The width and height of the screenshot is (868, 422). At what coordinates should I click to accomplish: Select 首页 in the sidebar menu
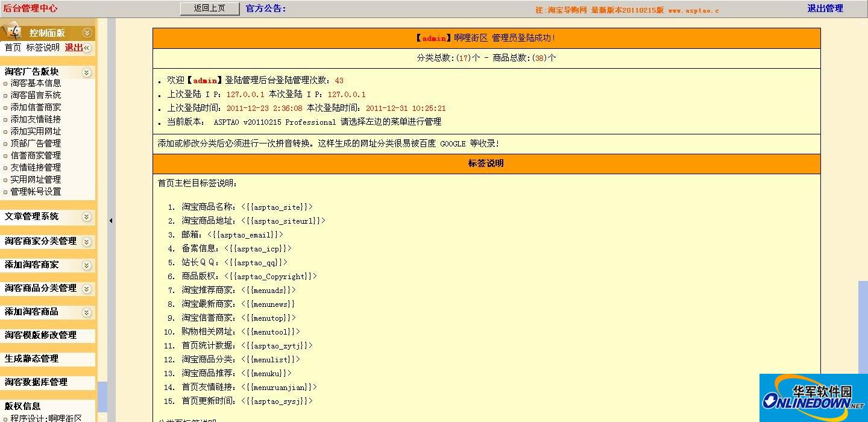(x=12, y=48)
